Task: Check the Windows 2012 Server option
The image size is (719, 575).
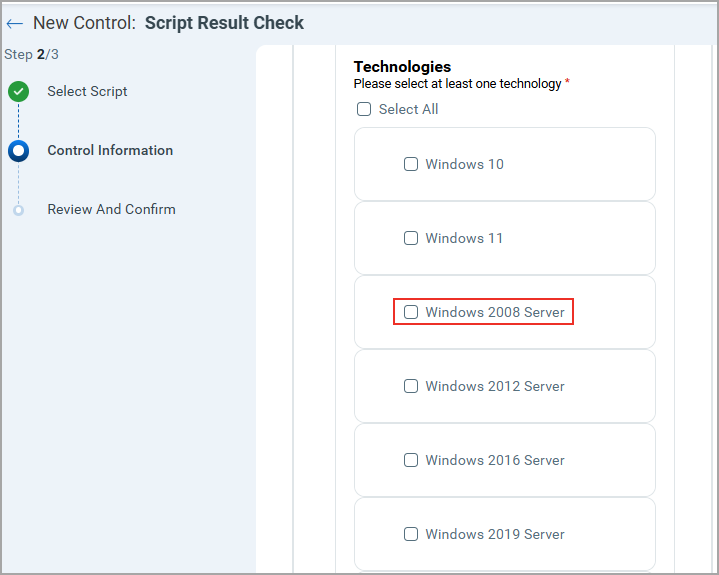Action: pos(411,386)
